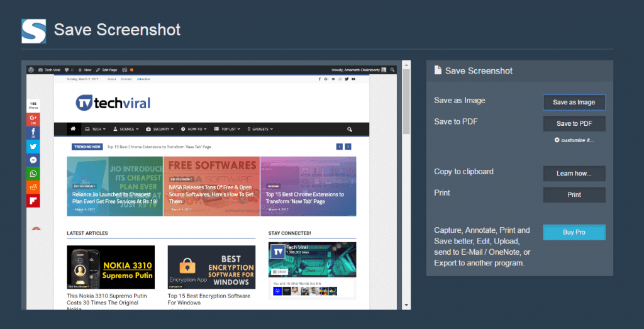The height and width of the screenshot is (329, 644).
Task: Click the Google+ icon in top social bar
Action: pos(326,79)
